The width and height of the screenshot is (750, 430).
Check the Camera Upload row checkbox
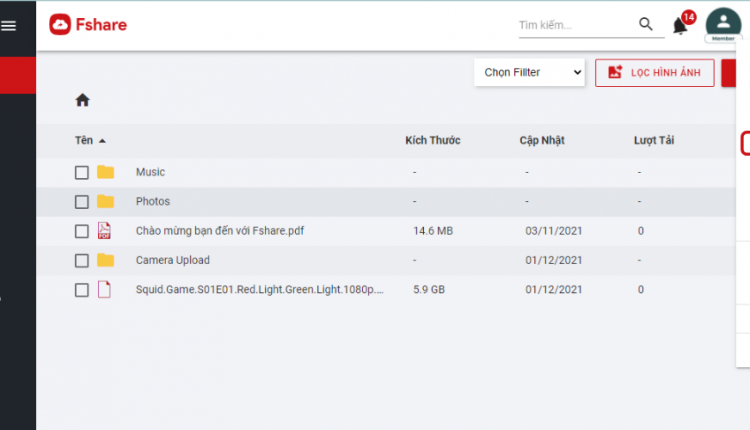tap(82, 261)
